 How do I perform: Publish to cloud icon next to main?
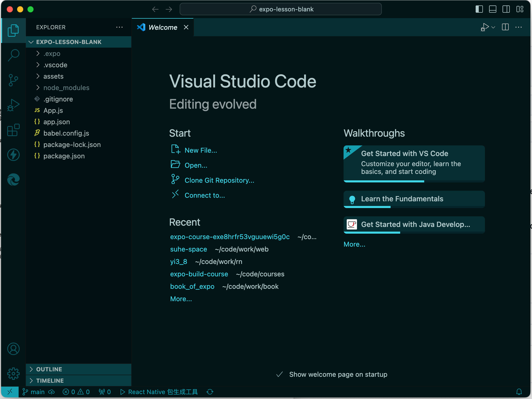pyautogui.click(x=52, y=392)
